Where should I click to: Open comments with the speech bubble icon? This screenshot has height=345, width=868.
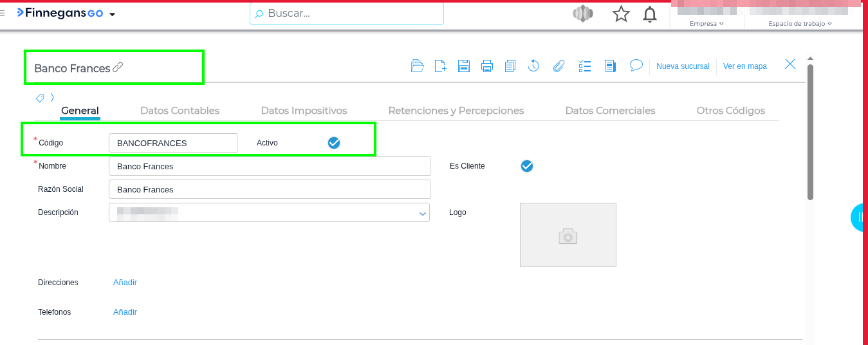point(636,65)
